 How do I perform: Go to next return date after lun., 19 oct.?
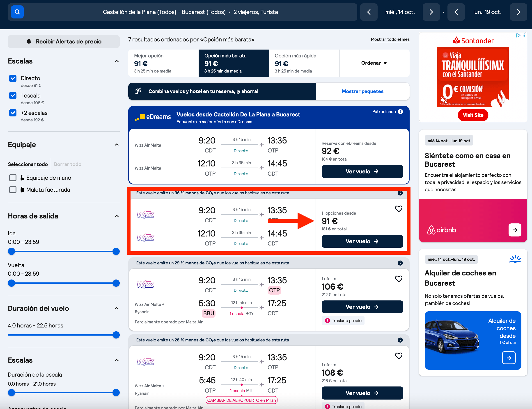(518, 12)
